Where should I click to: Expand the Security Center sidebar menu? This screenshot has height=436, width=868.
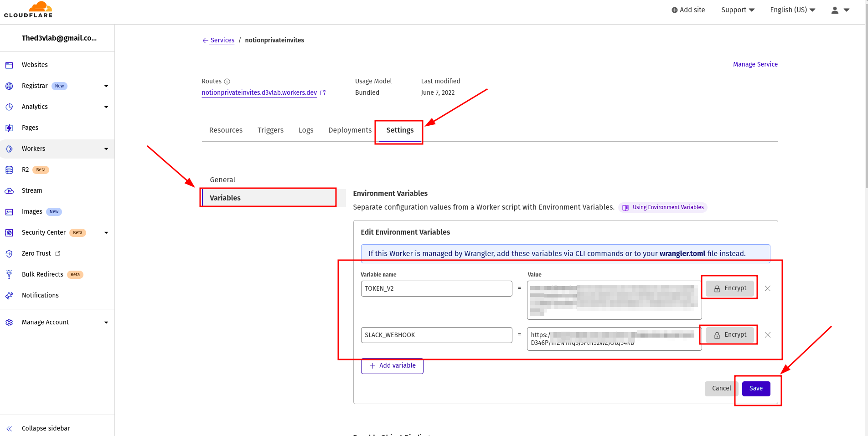[106, 233]
